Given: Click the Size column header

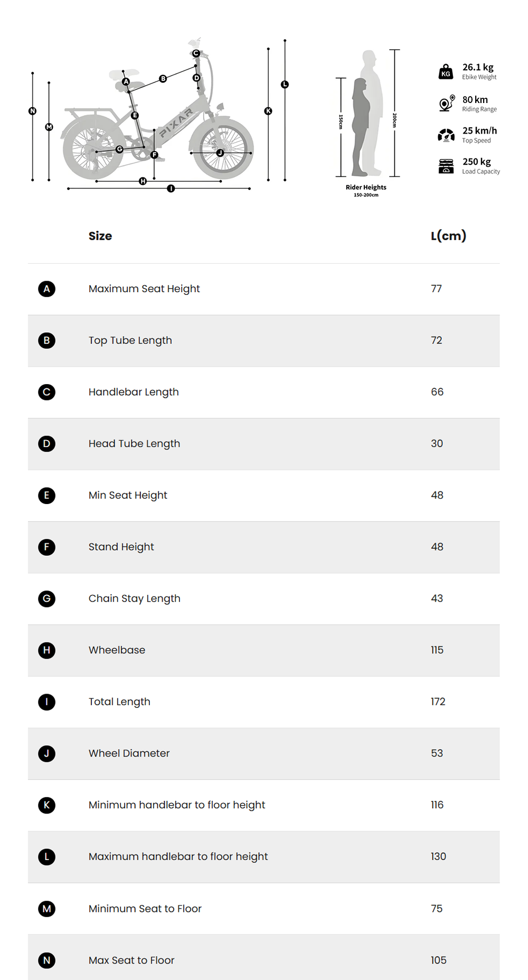Looking at the screenshot, I should tap(100, 236).
